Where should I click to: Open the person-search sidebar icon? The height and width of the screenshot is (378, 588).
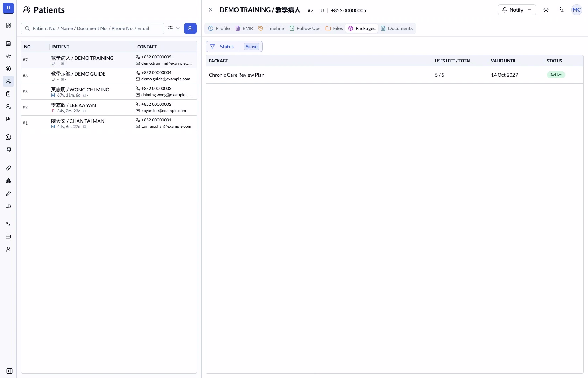[x=8, y=106]
